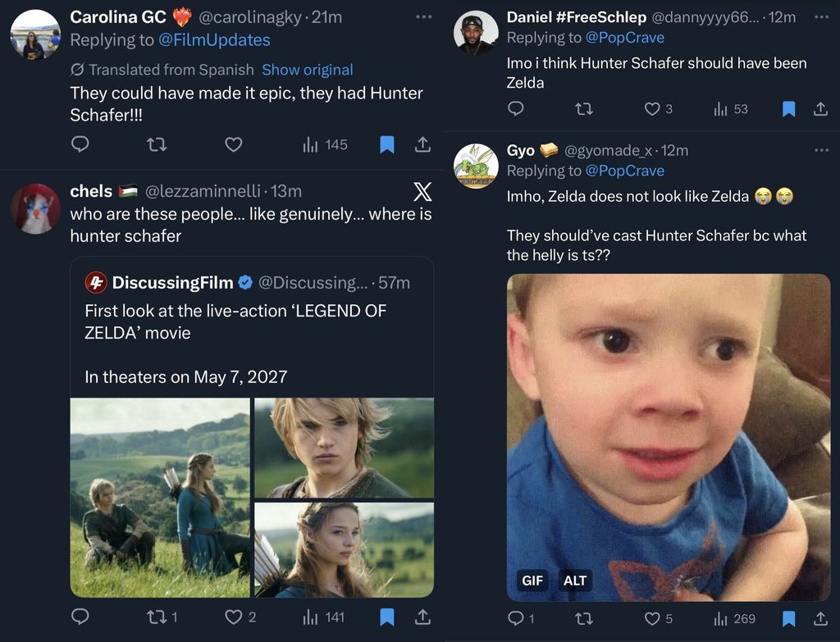
Task: Click the X logo on chels' tweet
Action: [x=422, y=192]
